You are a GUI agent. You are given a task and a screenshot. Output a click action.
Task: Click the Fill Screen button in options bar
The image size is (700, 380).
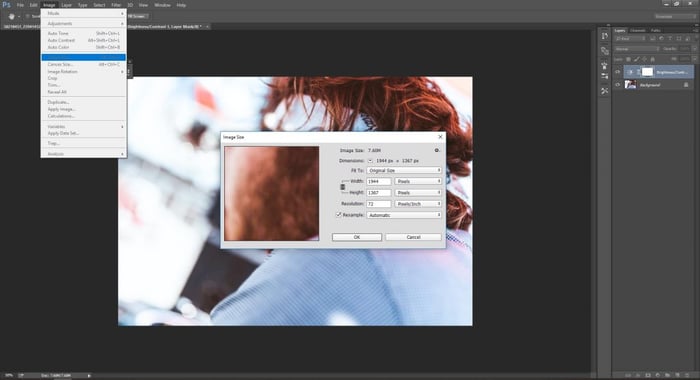(137, 16)
